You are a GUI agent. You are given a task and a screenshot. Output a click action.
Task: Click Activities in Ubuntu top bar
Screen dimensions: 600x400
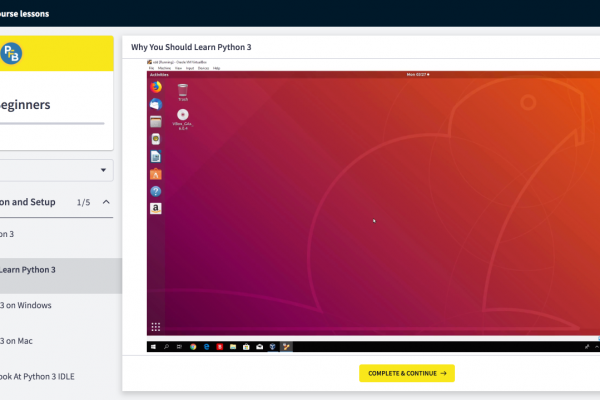159,75
